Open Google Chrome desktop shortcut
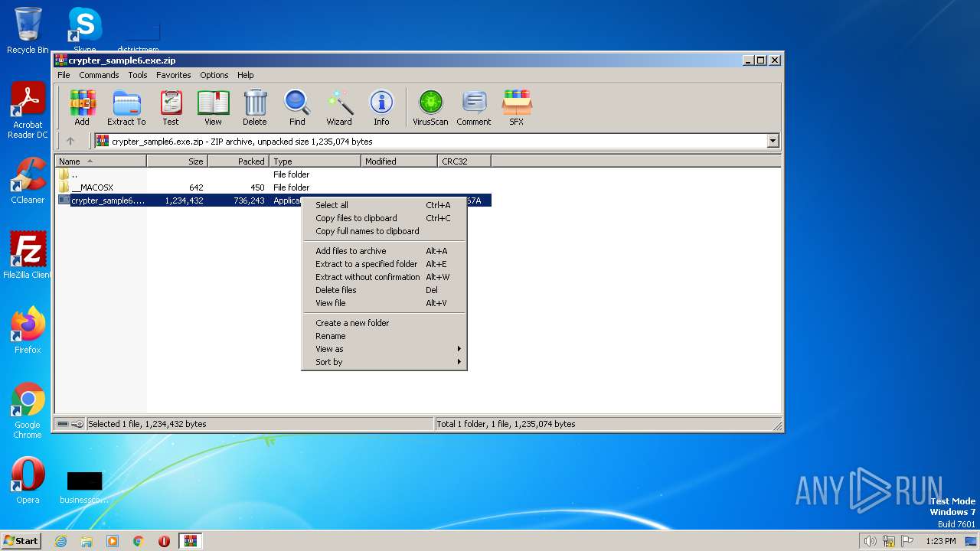Image resolution: width=980 pixels, height=551 pixels. [x=28, y=411]
